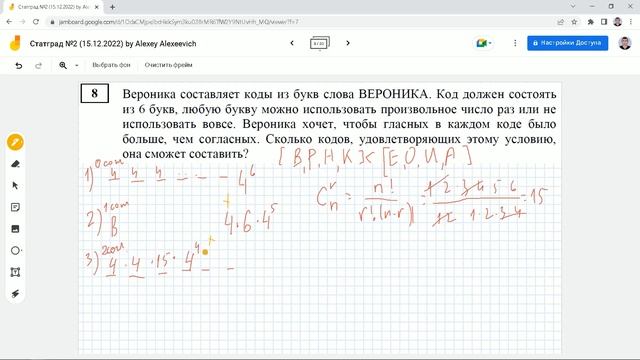Rename the jam title Статград №2
The height and width of the screenshot is (360, 640).
113,44
